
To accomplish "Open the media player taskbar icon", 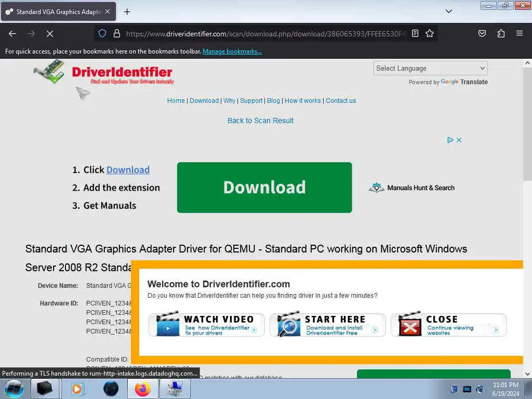I will click(77, 389).
